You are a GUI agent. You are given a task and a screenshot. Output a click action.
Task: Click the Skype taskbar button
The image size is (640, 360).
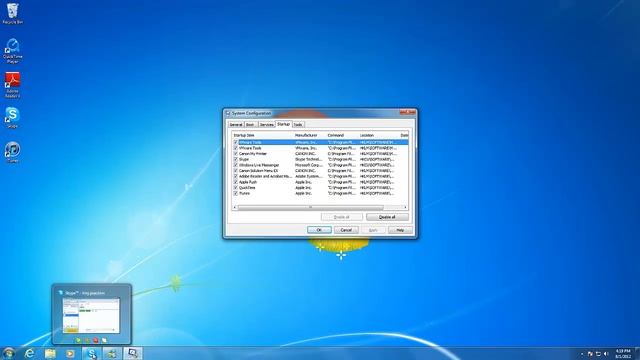92,353
